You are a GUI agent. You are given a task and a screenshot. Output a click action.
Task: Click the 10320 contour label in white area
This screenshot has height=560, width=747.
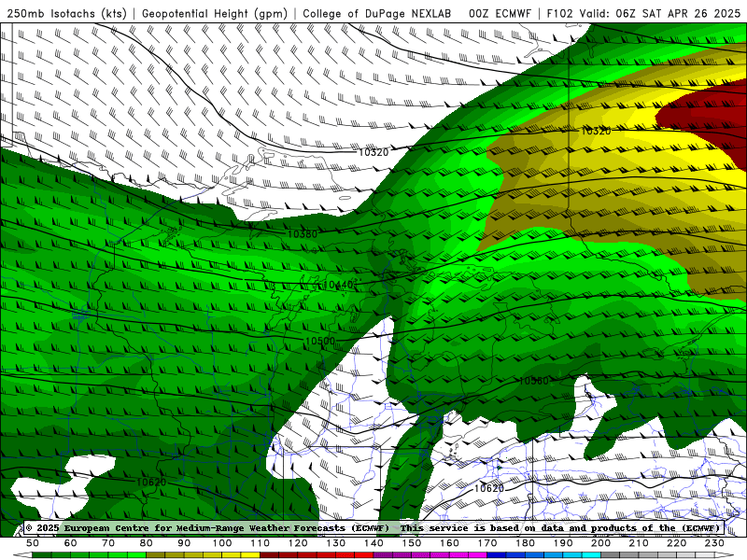373,152
